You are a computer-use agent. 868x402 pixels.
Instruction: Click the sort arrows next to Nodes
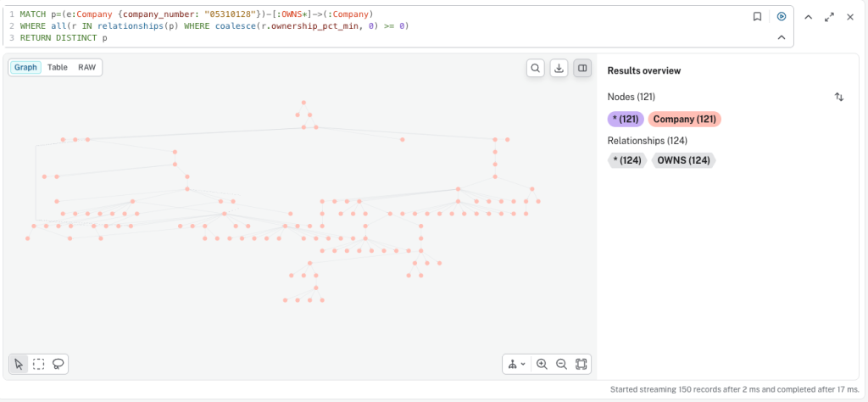(839, 97)
